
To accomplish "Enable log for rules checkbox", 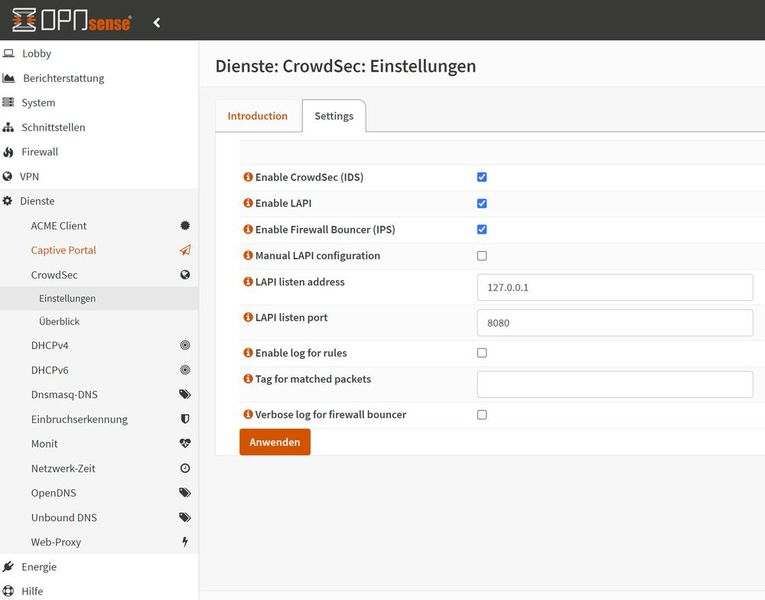I will tap(482, 353).
